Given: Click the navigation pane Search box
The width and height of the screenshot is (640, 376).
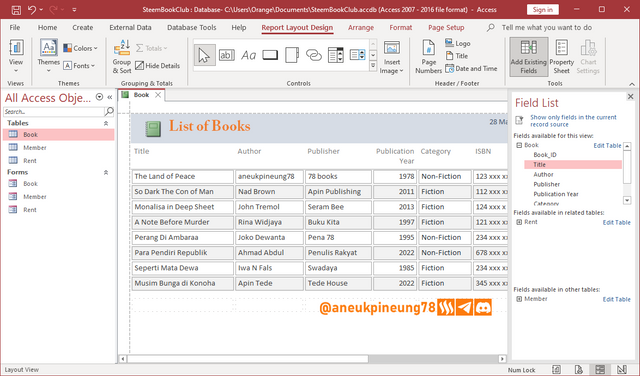Looking at the screenshot, I should pyautogui.click(x=54, y=111).
